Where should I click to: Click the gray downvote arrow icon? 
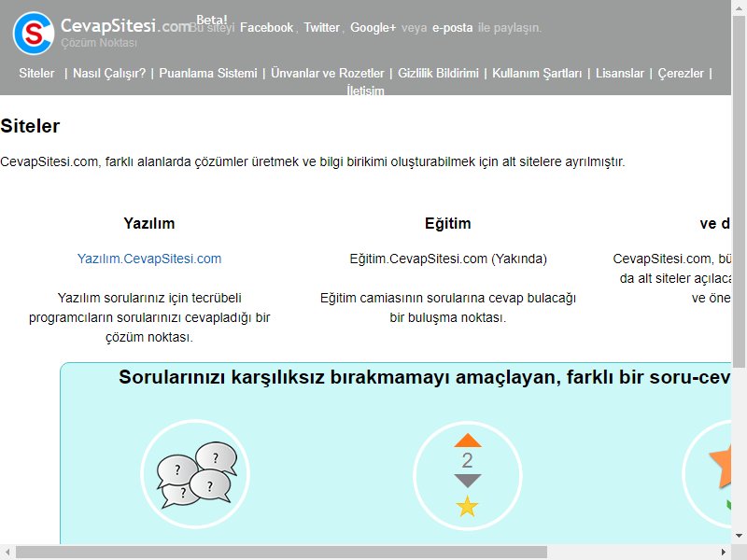468,481
